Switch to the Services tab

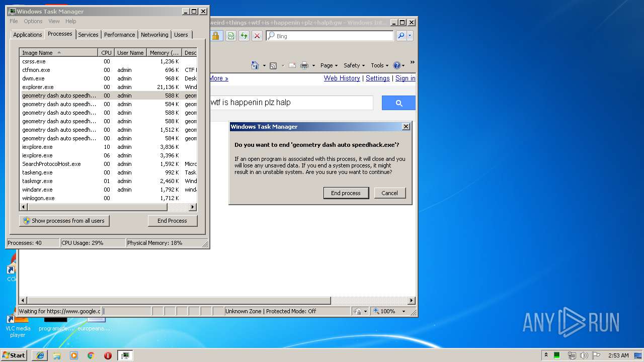pos(88,35)
